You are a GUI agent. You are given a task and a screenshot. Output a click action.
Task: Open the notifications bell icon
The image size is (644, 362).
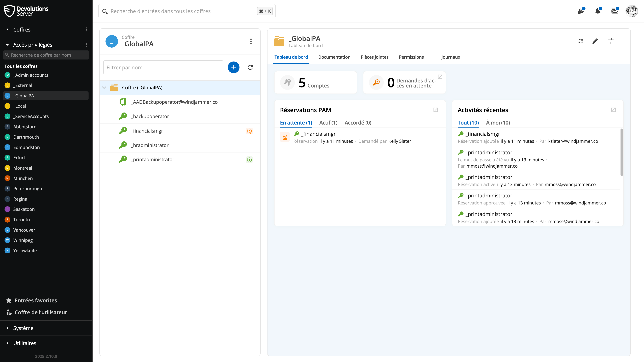[x=598, y=11]
